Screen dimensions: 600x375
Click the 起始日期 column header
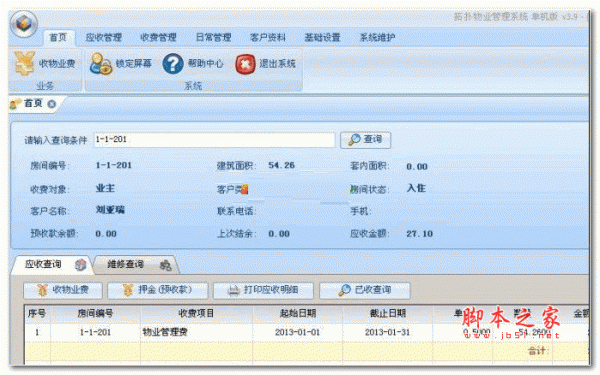coord(297,314)
